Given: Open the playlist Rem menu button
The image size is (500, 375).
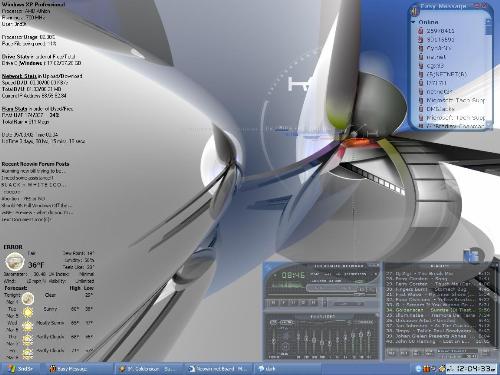Looking at the screenshot, I should 405,353.
